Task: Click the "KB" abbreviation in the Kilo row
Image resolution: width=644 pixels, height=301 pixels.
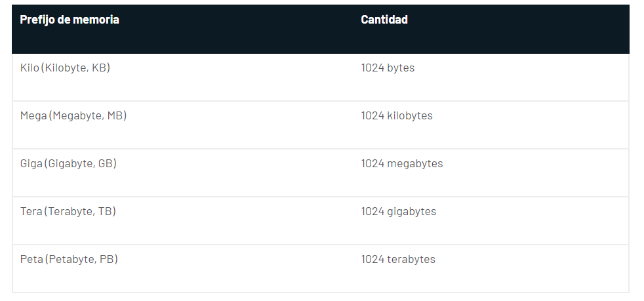Action: tap(99, 68)
